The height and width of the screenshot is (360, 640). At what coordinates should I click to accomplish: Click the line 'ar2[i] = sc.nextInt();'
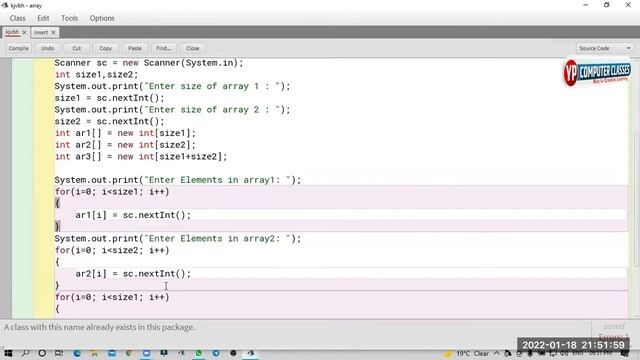click(133, 274)
